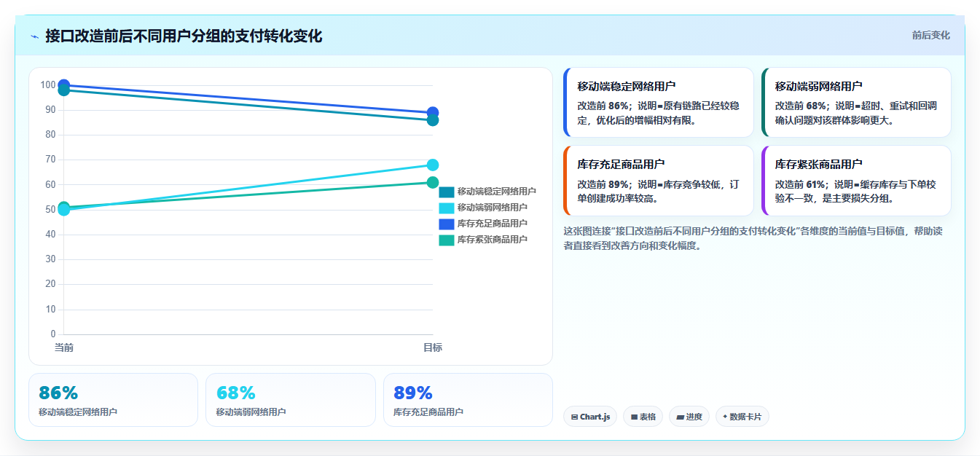Click the blue data point at 当前 value 100

click(x=64, y=85)
